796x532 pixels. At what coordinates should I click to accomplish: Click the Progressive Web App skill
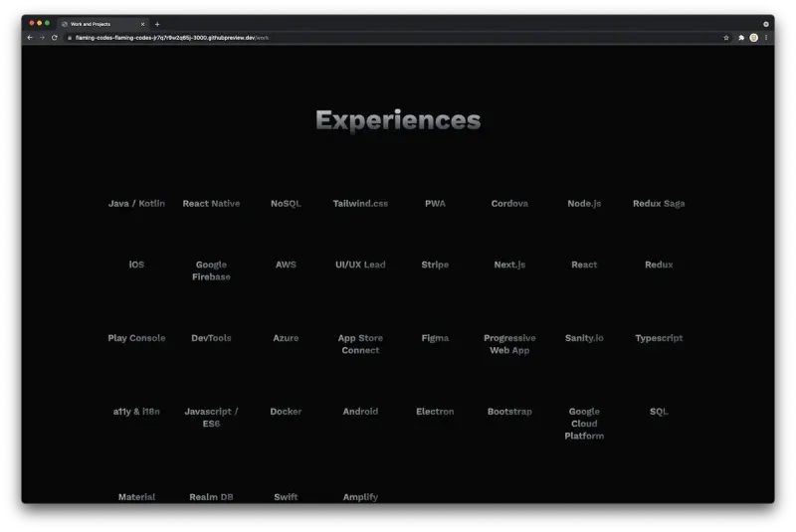pyautogui.click(x=509, y=344)
